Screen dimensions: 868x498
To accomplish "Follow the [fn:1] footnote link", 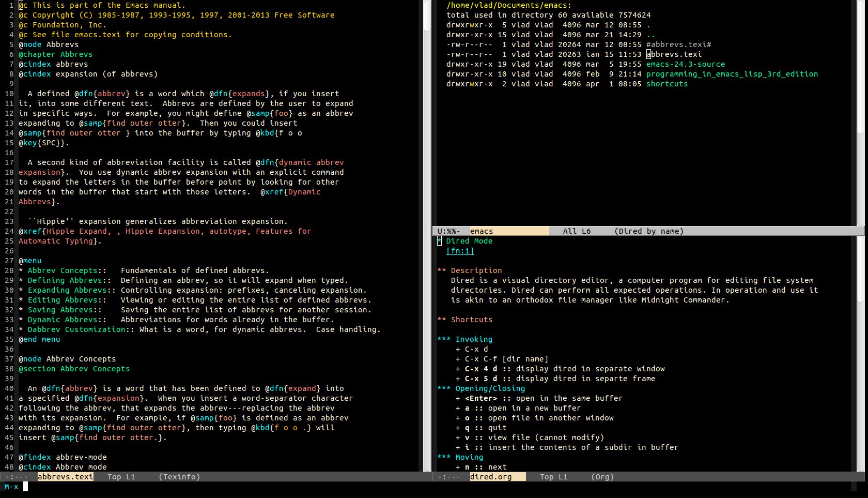I will pos(460,251).
